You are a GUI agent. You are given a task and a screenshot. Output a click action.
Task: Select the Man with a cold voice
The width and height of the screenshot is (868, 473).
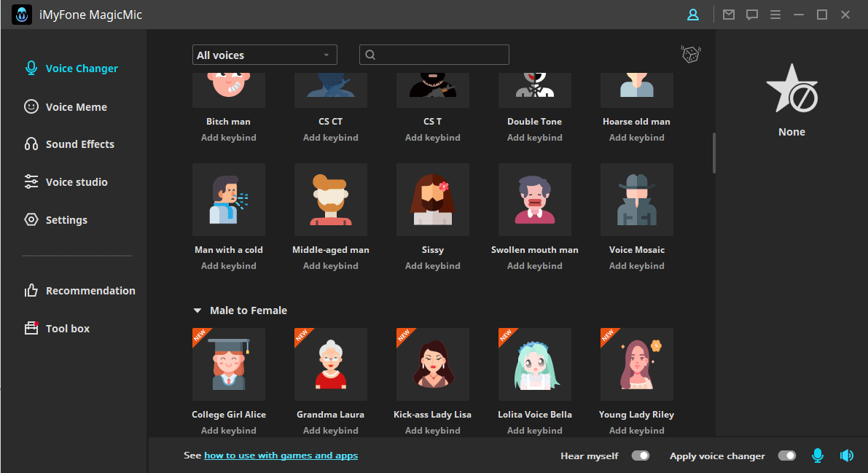229,200
